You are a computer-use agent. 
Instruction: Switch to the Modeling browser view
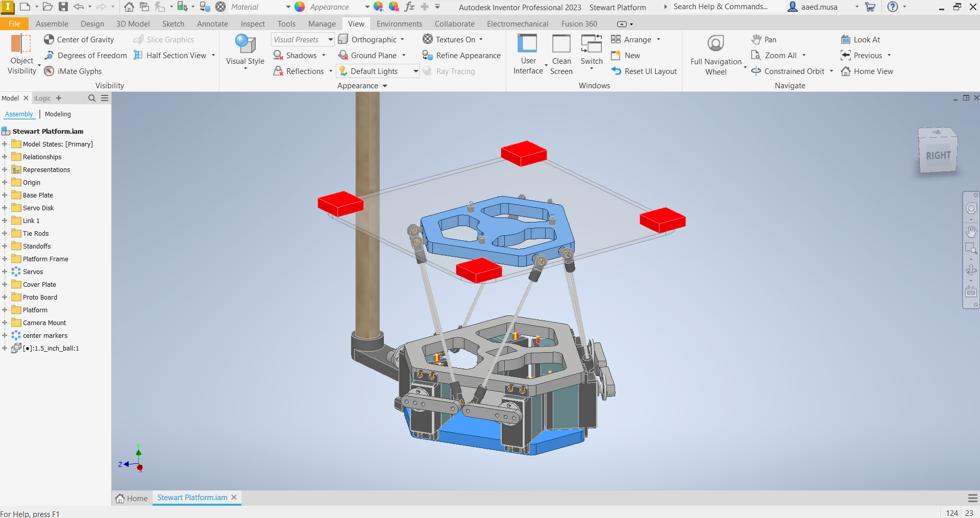point(58,114)
